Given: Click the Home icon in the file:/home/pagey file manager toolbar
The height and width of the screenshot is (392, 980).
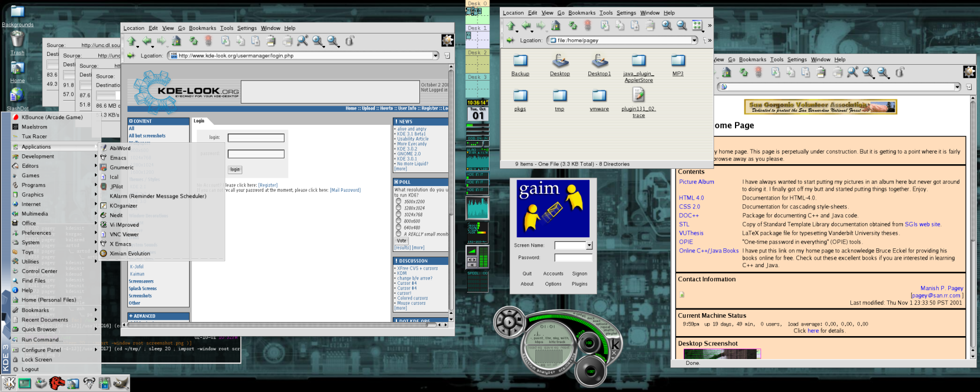Looking at the screenshot, I should tap(555, 26).
